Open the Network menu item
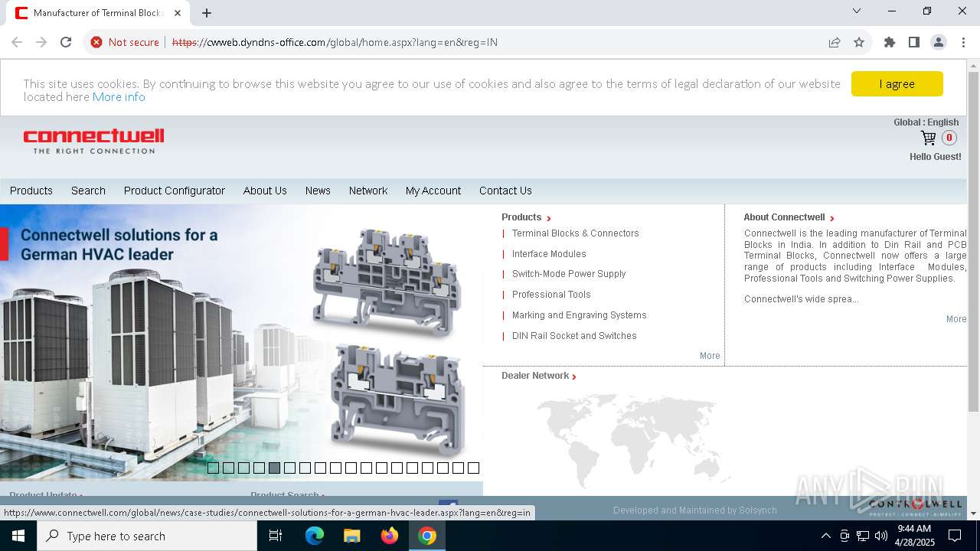This screenshot has width=980, height=551. [368, 191]
